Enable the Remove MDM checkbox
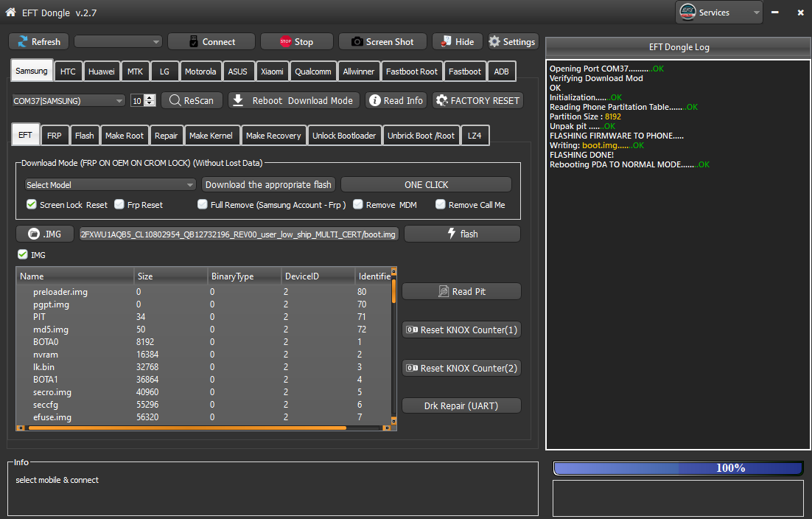Screen dimensions: 812x519 tap(358, 204)
